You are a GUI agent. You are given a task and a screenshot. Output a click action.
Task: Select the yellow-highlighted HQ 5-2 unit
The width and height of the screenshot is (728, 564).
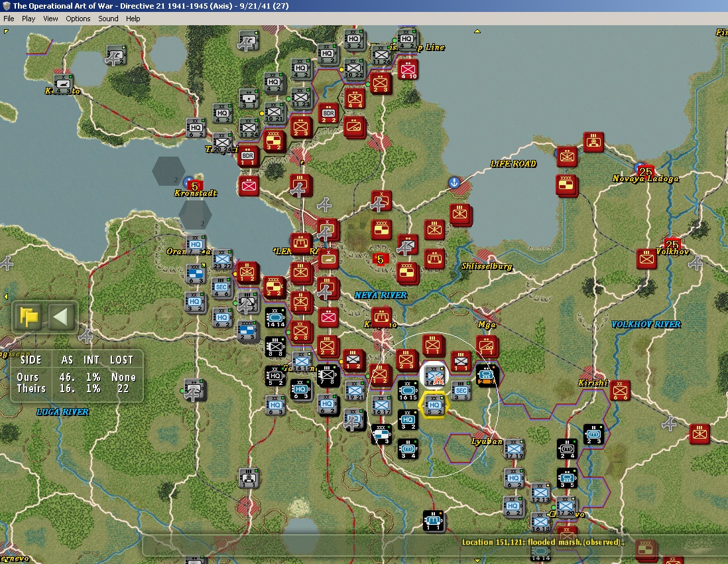tap(434, 405)
